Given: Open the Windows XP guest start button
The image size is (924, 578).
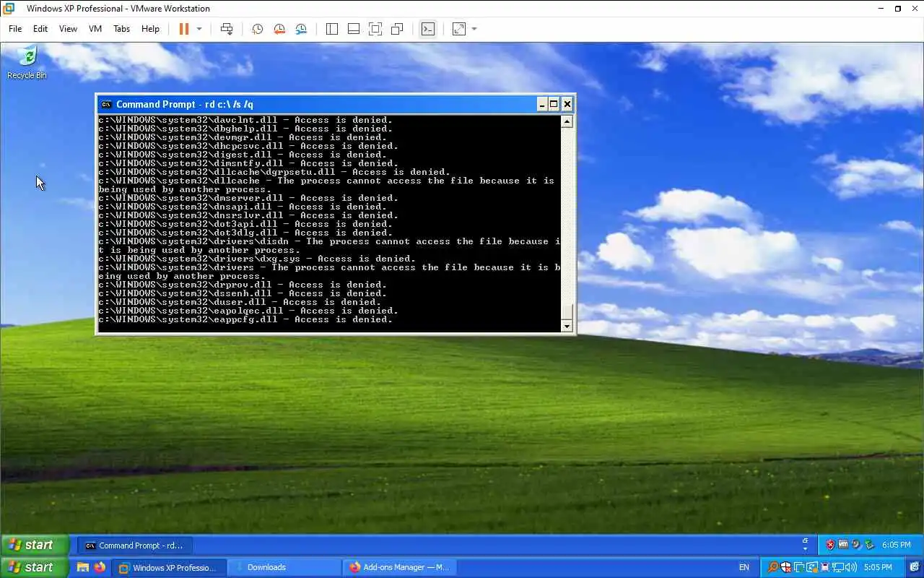Looking at the screenshot, I should pyautogui.click(x=35, y=545).
